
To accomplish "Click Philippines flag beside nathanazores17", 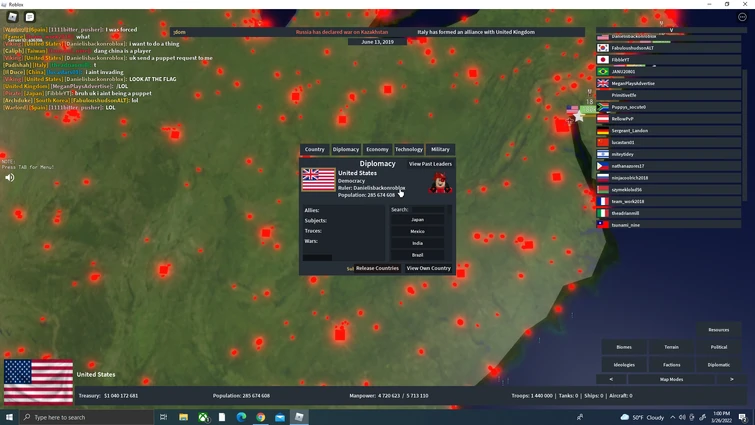I will (603, 166).
